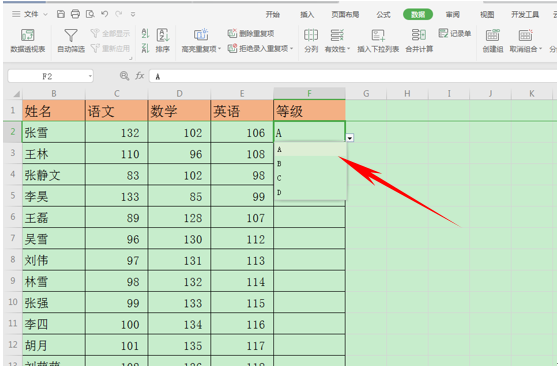The width and height of the screenshot is (558, 372).
Task: Choose option C from dropdown list
Action: [310, 178]
